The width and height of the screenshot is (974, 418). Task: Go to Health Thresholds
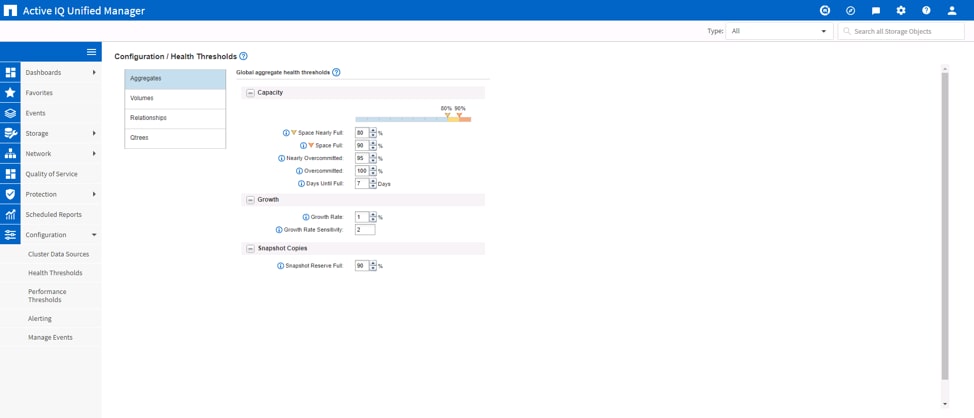tap(55, 273)
